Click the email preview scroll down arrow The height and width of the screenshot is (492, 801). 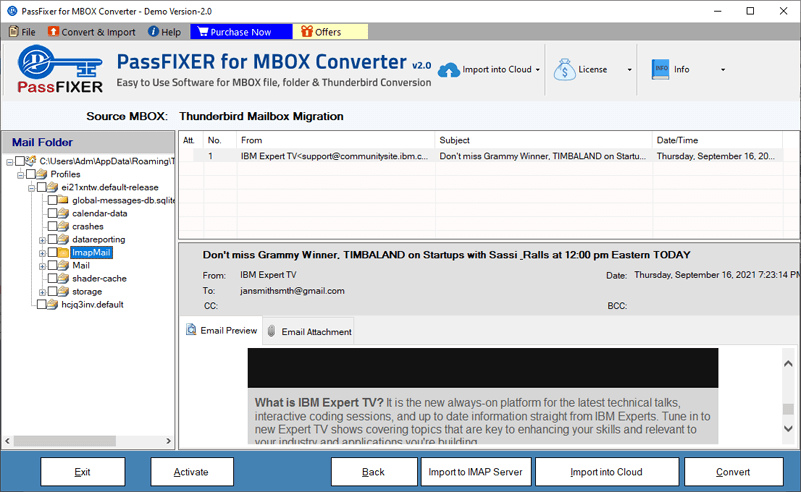[x=788, y=429]
